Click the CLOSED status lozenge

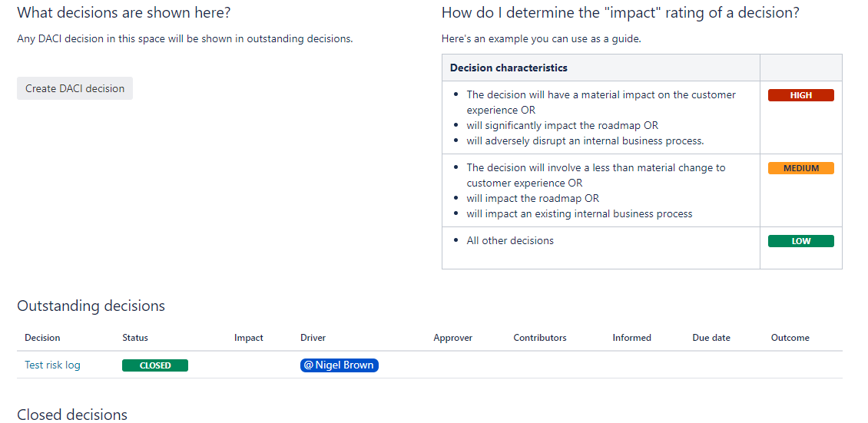click(155, 365)
